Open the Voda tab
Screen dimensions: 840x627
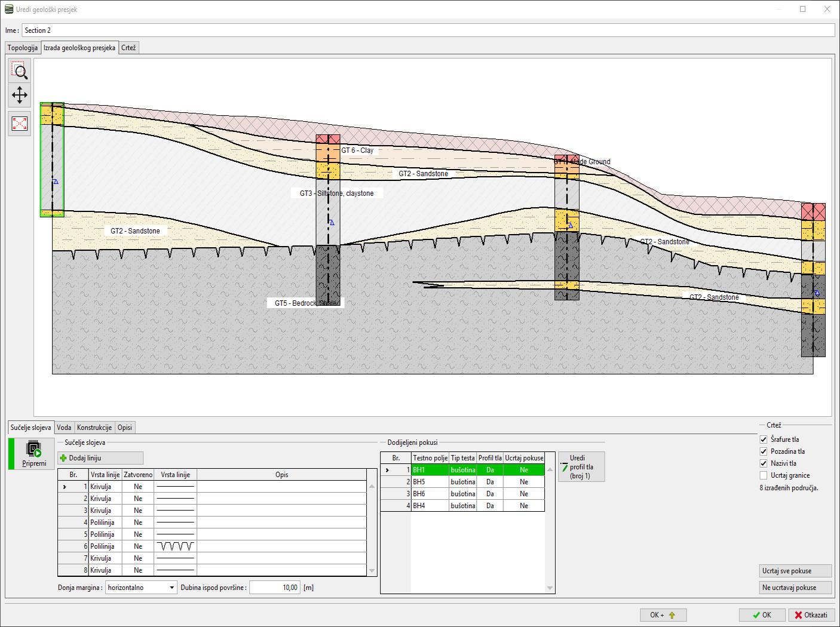click(64, 428)
